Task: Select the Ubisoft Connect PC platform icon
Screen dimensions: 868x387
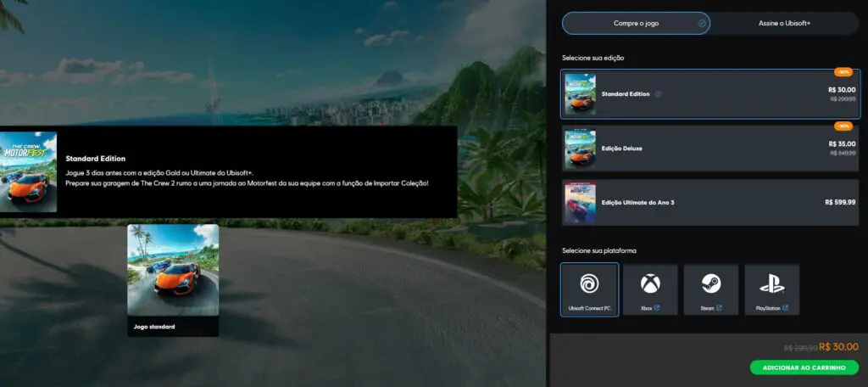Action: point(589,283)
